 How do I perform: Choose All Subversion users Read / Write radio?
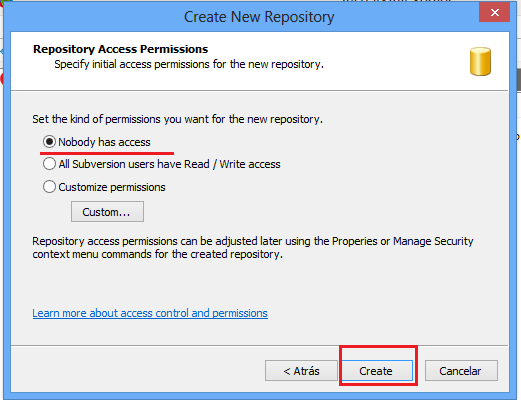tap(49, 164)
